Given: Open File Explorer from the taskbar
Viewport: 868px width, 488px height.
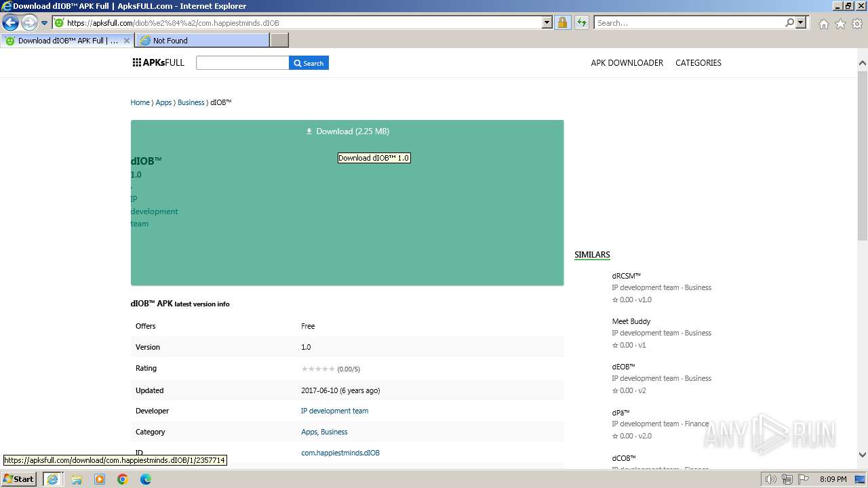Looking at the screenshot, I should tap(77, 479).
